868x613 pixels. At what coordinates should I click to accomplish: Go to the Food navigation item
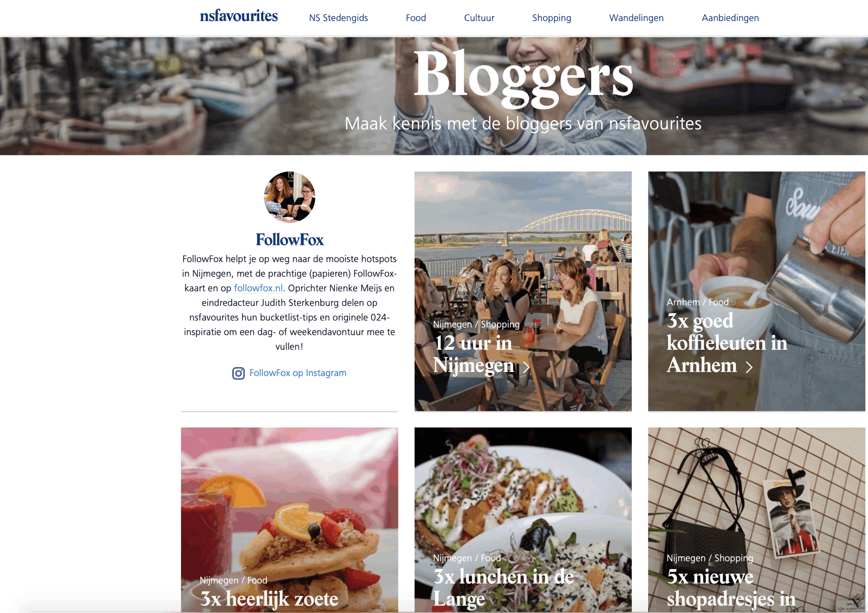(416, 18)
